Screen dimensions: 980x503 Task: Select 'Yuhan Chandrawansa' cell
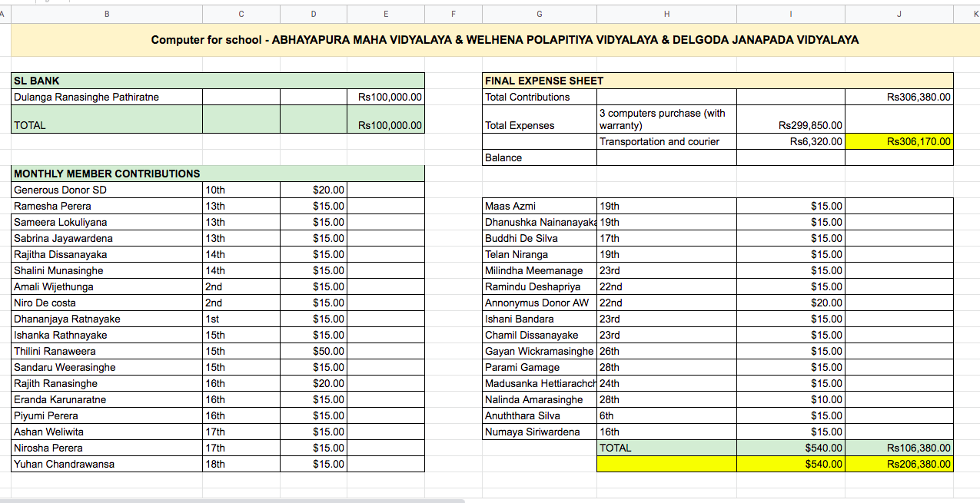[107, 464]
